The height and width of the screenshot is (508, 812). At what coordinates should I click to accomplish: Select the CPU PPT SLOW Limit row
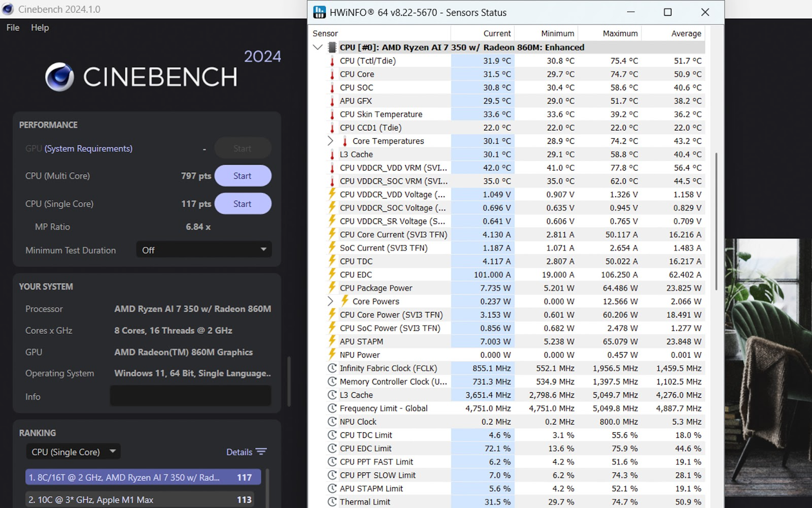515,475
